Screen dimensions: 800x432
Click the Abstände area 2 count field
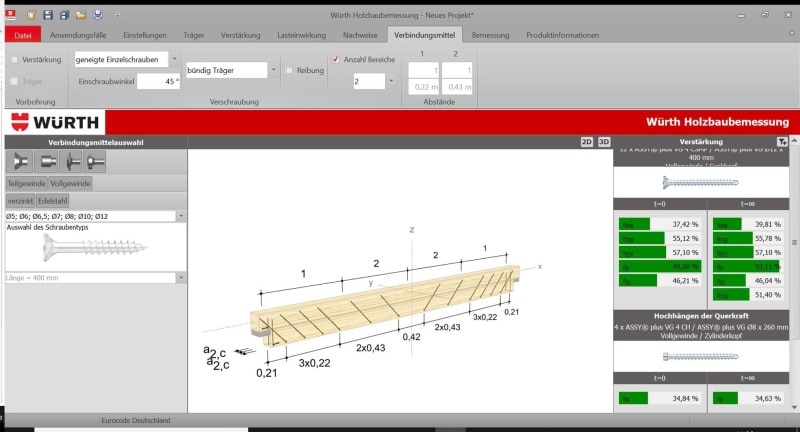pos(457,70)
